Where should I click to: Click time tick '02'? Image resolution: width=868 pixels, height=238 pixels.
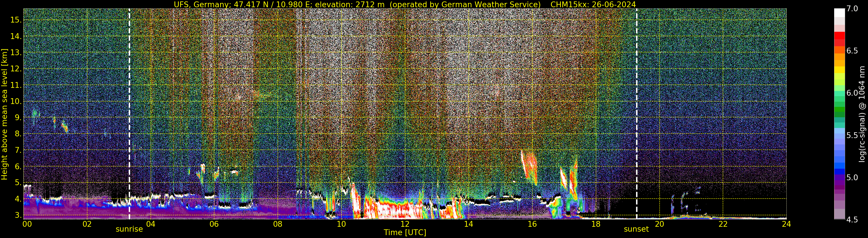tap(87, 224)
